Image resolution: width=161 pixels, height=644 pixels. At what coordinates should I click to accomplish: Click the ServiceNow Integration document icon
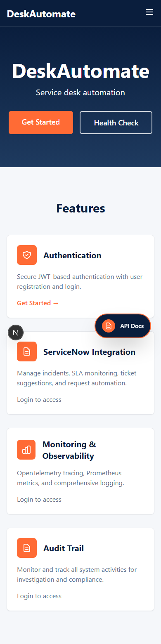[27, 351]
